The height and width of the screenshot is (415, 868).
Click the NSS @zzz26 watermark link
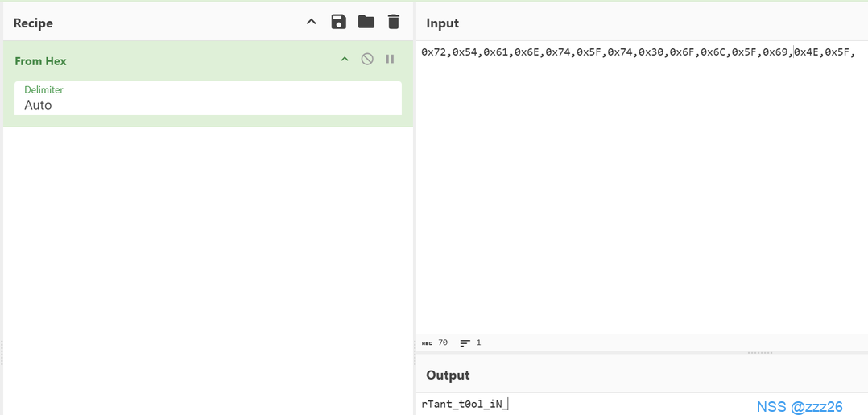tap(799, 407)
